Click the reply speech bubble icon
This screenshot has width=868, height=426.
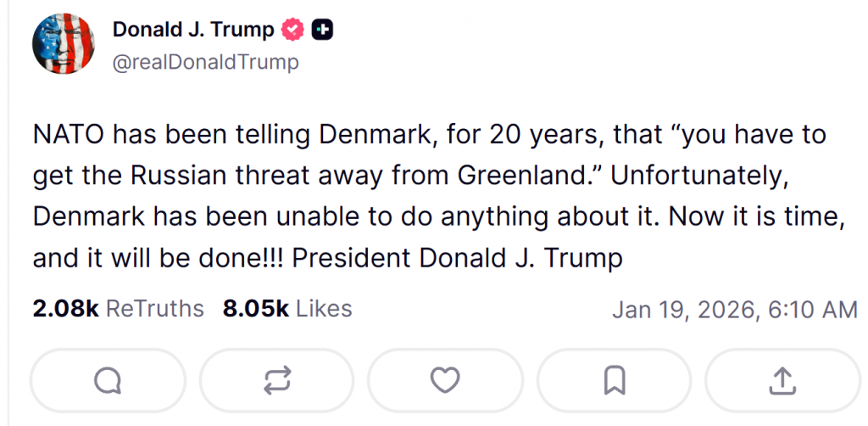coord(108,381)
